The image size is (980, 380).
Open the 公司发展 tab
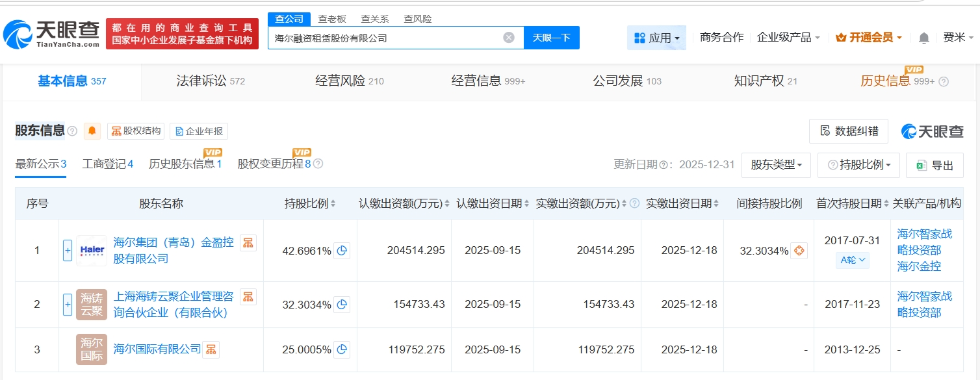[627, 81]
